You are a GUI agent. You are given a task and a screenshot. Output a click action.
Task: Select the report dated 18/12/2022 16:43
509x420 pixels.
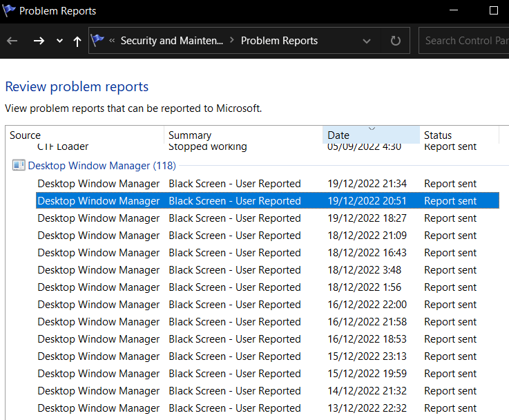267,253
